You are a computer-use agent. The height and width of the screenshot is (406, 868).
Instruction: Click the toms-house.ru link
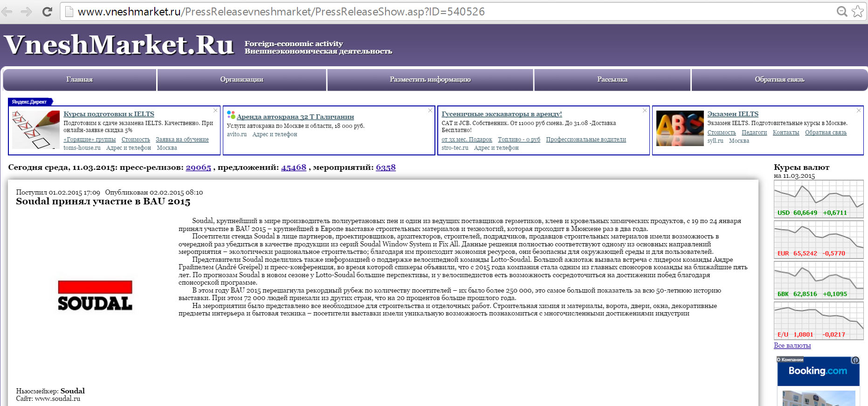click(x=82, y=148)
